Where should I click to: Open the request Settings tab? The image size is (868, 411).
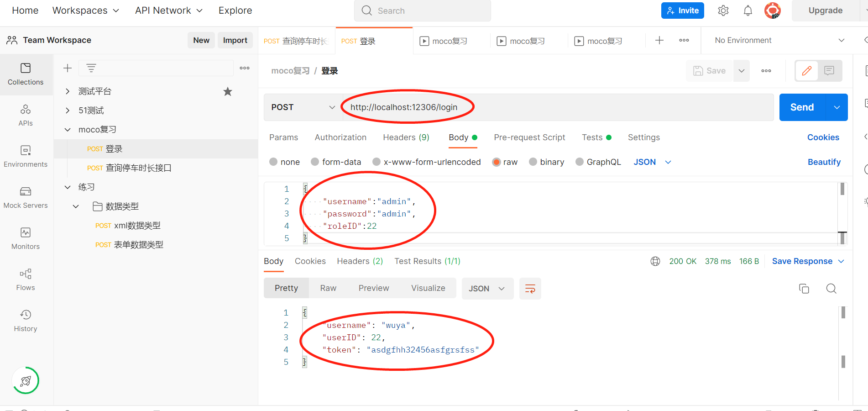point(643,137)
